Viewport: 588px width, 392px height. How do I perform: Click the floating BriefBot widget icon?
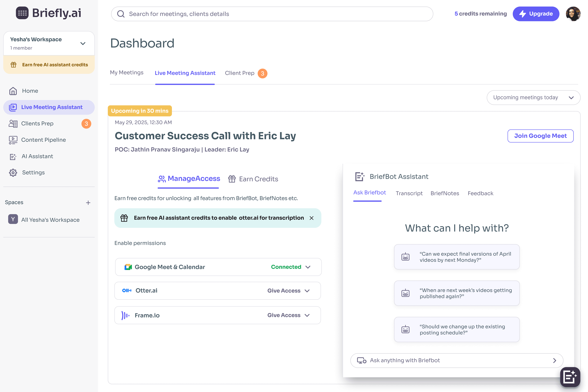click(x=570, y=377)
